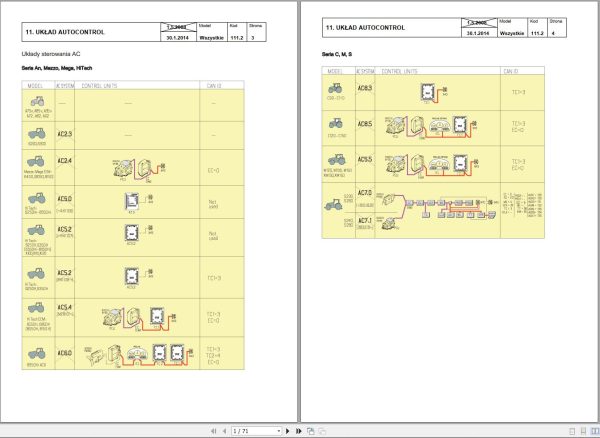600x438 pixels.
Task: Open the page number dropdown arrow
Action: coord(278,431)
